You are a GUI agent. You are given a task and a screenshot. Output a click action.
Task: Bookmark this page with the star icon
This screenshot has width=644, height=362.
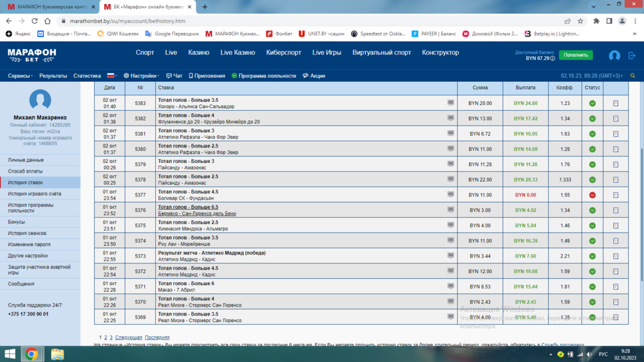click(x=580, y=21)
